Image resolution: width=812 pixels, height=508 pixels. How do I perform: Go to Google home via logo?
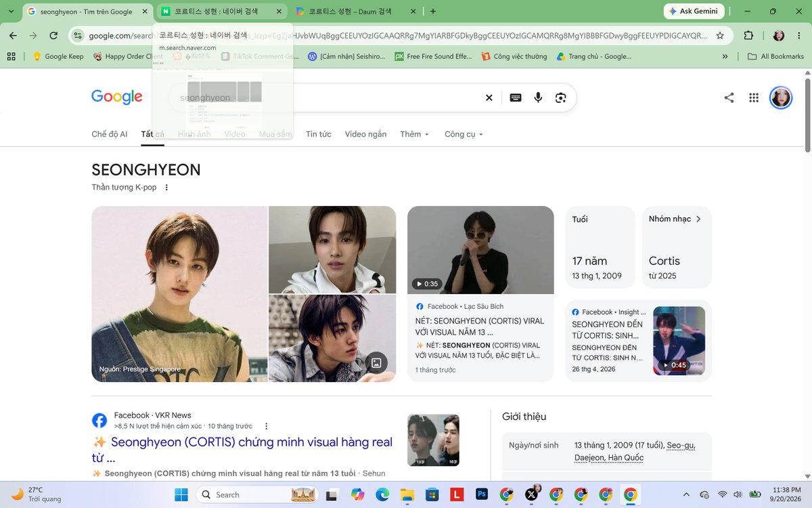pyautogui.click(x=117, y=97)
